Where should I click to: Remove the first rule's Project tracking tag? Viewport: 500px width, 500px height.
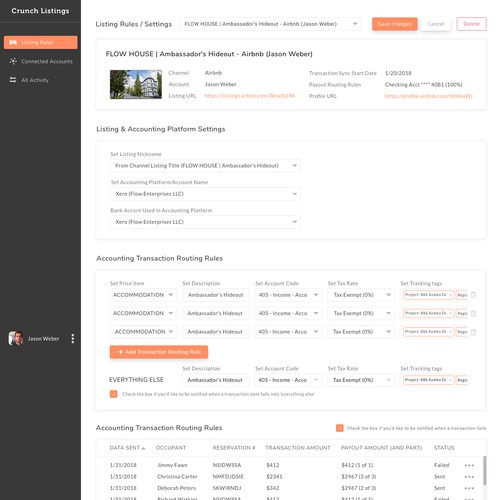click(x=450, y=295)
